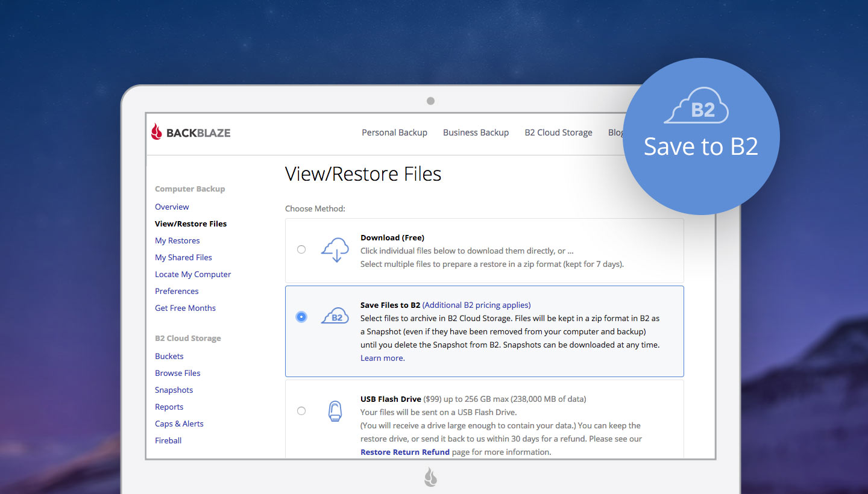868x494 pixels.
Task: Click the Choose Method: label
Action: tap(315, 208)
